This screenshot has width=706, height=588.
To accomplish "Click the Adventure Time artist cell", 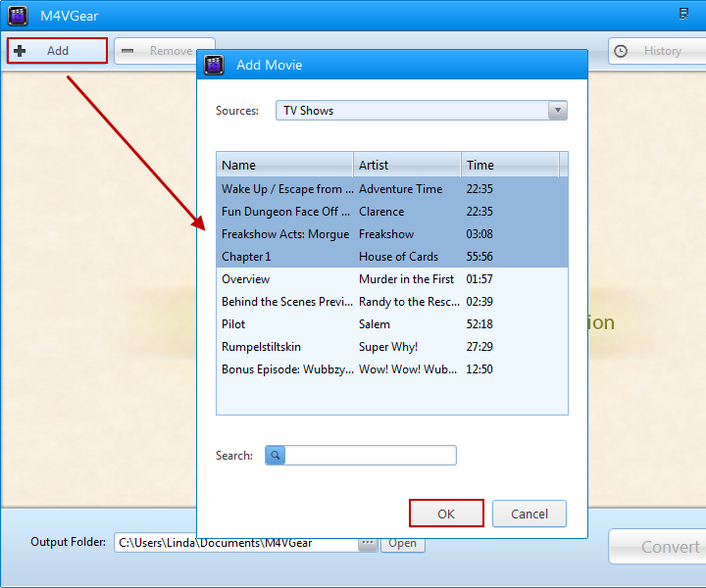I will 400,189.
